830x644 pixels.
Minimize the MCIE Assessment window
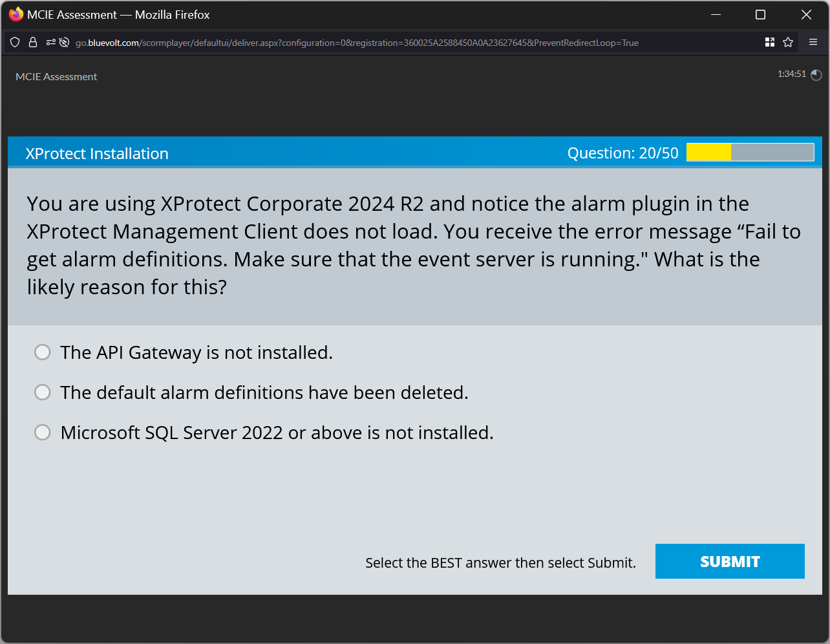coord(714,14)
